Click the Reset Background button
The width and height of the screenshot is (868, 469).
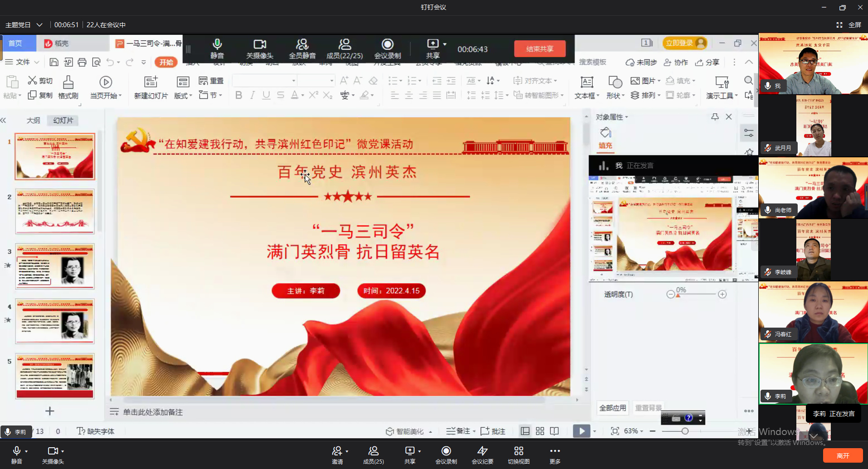648,408
